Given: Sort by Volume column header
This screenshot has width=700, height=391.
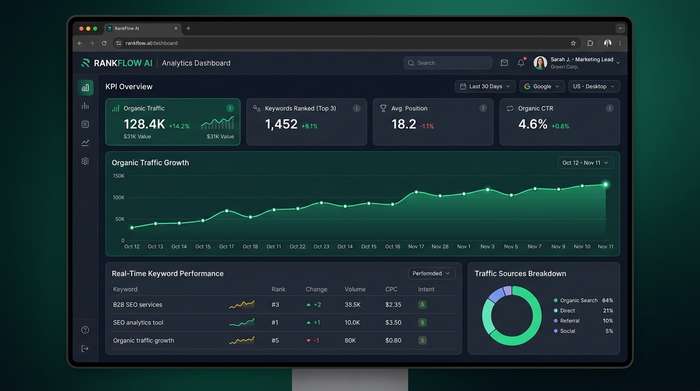Looking at the screenshot, I should tap(355, 289).
